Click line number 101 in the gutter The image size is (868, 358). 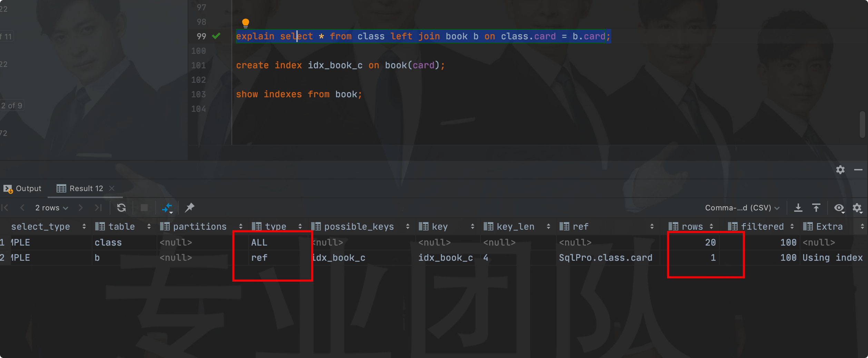coord(199,65)
